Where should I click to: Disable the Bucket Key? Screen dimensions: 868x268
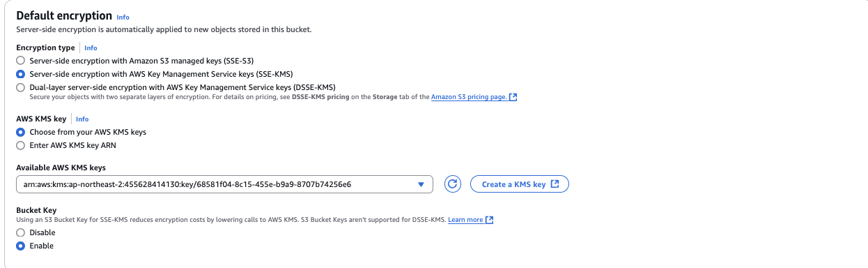point(20,232)
